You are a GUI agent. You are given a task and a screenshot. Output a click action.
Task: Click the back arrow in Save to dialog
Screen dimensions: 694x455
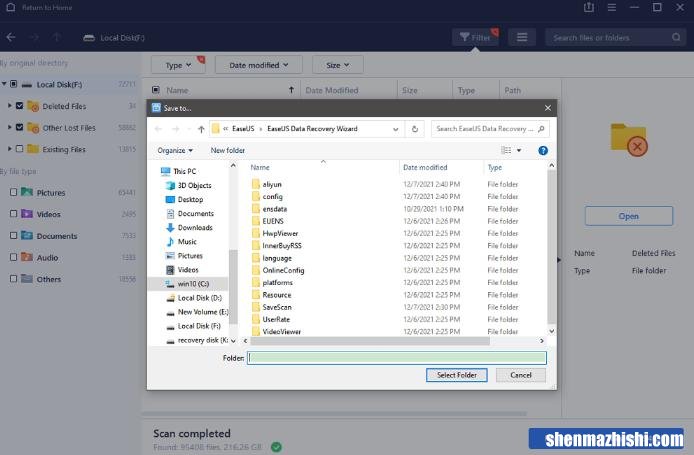[x=158, y=129]
